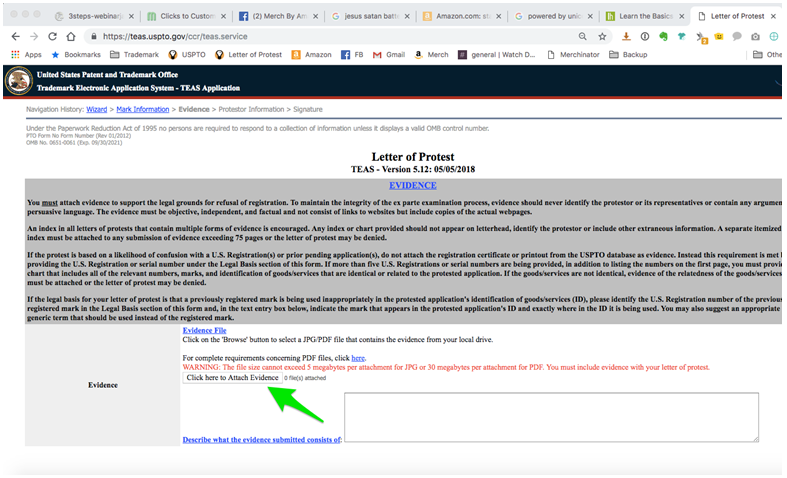Close the Merch By Am tab
Screen dimensions: 787x478
[x=315, y=16]
